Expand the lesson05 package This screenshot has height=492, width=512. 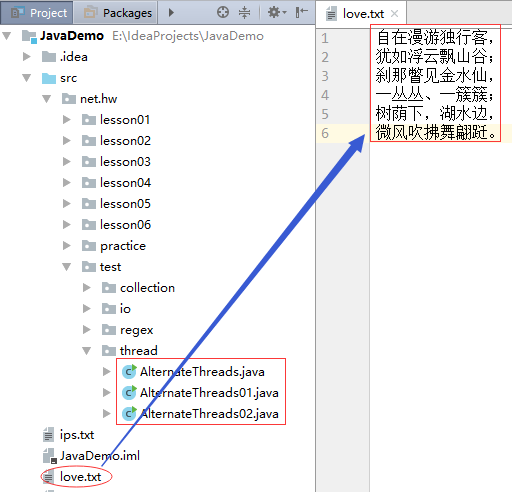67,204
